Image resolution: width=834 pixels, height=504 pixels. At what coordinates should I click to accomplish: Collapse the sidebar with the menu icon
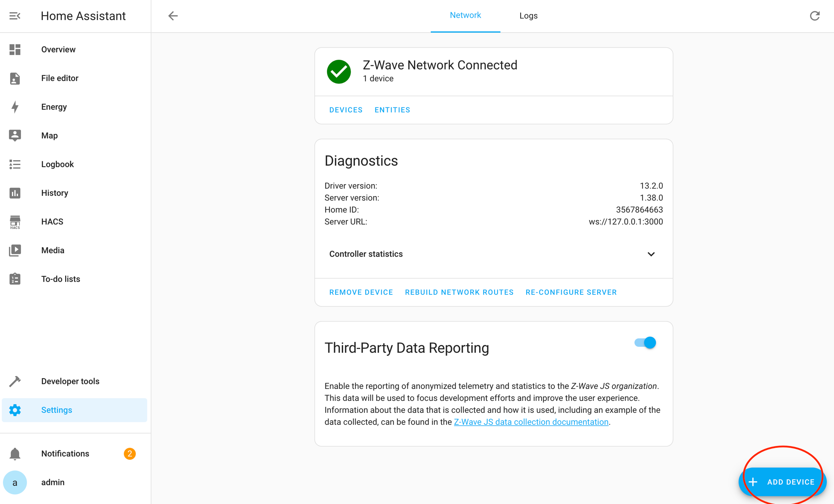click(x=15, y=16)
